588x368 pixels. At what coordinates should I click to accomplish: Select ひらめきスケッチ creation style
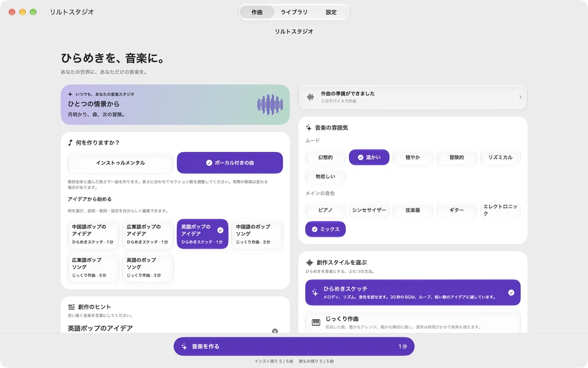pos(413,293)
